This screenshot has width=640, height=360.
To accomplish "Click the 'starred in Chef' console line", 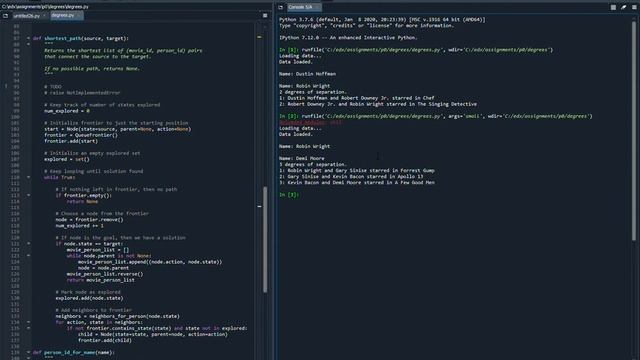I will tap(357, 98).
